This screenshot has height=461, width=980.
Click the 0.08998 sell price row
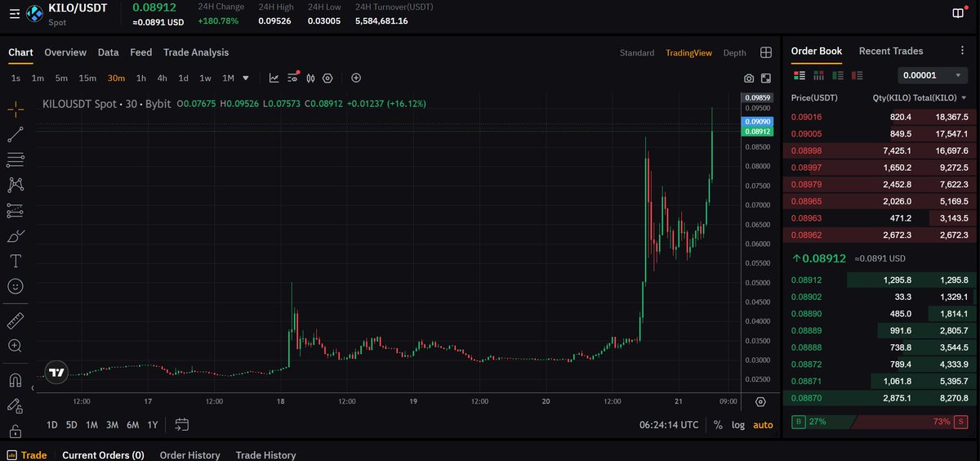click(880, 150)
